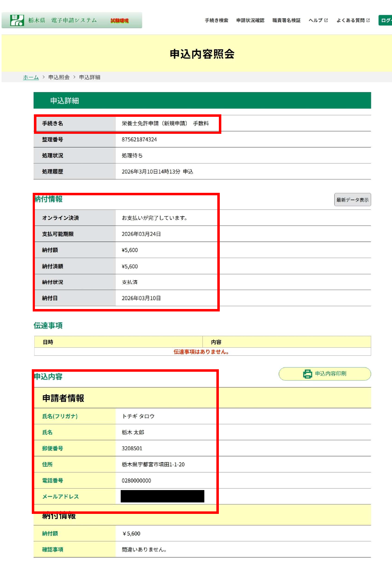Click the external-link icon beside よくある質問
Screen dimensions: 392x563
point(368,20)
